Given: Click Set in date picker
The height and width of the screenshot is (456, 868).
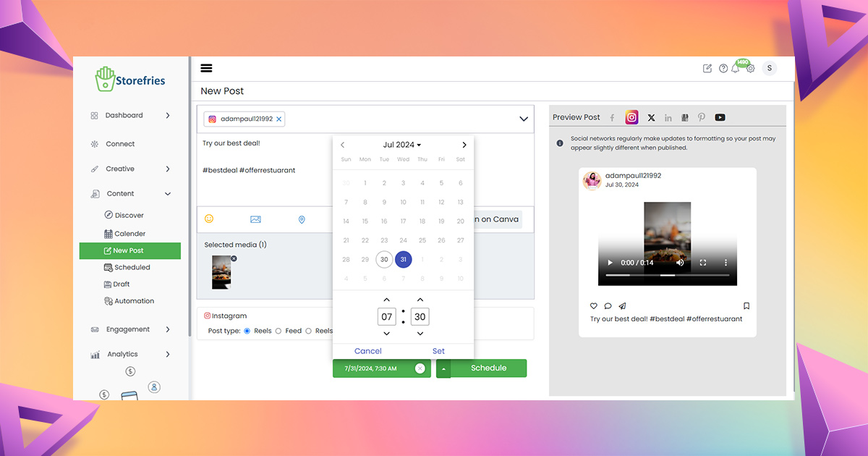Looking at the screenshot, I should click(438, 351).
